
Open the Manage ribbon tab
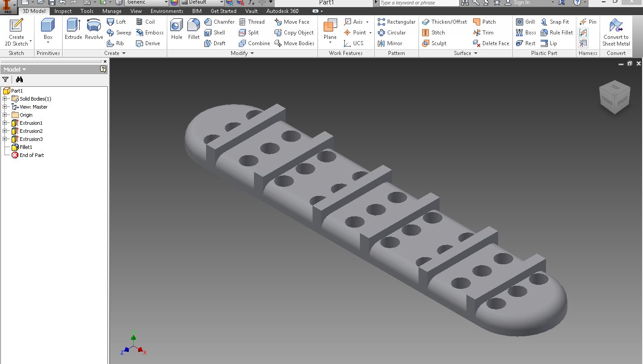tap(112, 11)
